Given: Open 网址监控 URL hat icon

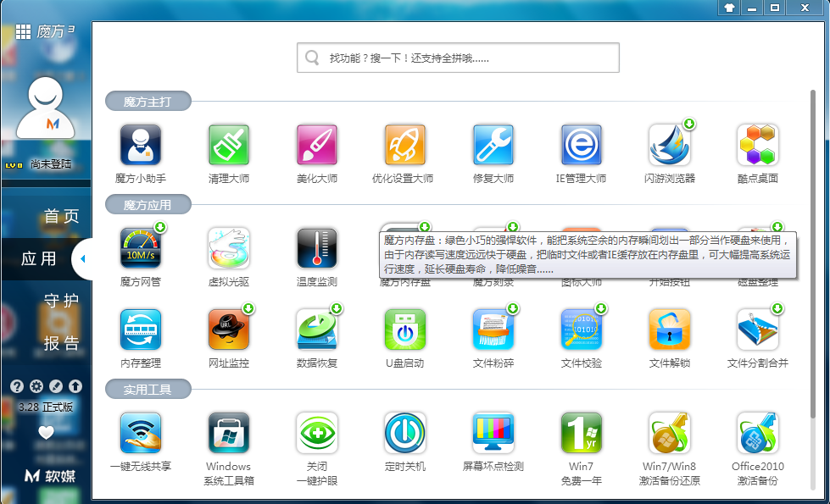Looking at the screenshot, I should 229,330.
